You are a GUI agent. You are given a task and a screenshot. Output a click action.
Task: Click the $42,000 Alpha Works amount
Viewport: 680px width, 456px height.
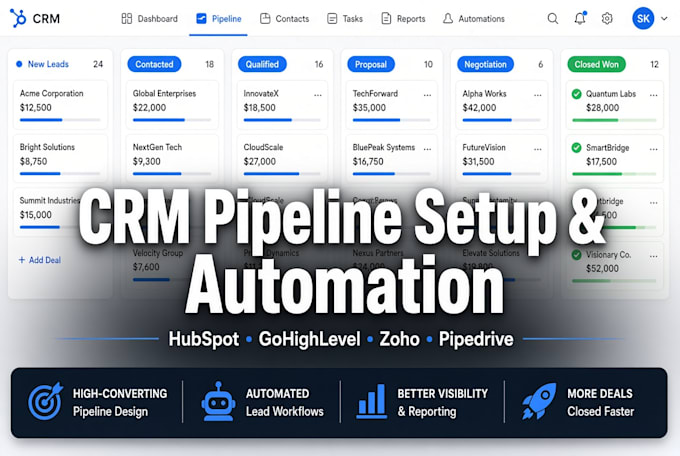click(479, 108)
